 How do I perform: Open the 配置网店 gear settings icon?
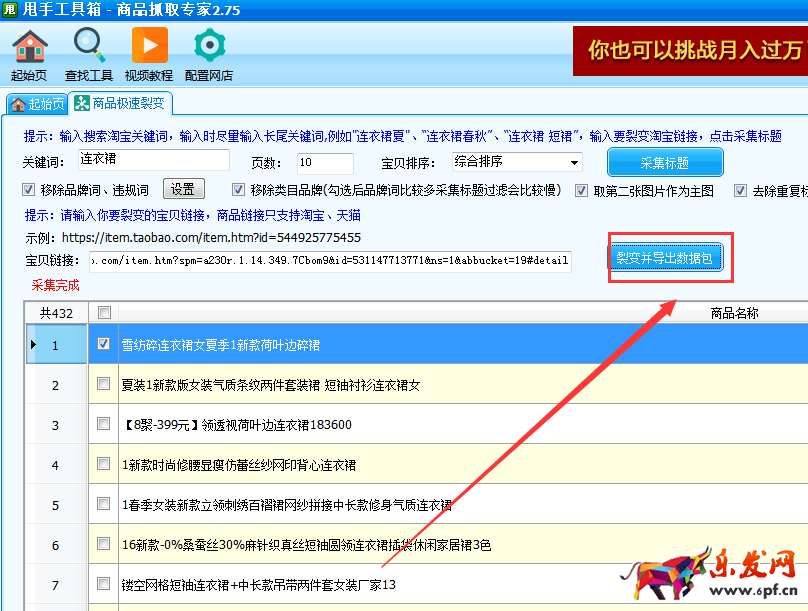(209, 46)
